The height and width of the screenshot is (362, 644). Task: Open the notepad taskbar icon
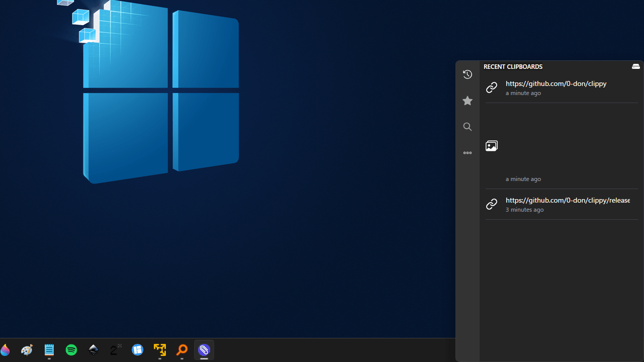point(49,350)
